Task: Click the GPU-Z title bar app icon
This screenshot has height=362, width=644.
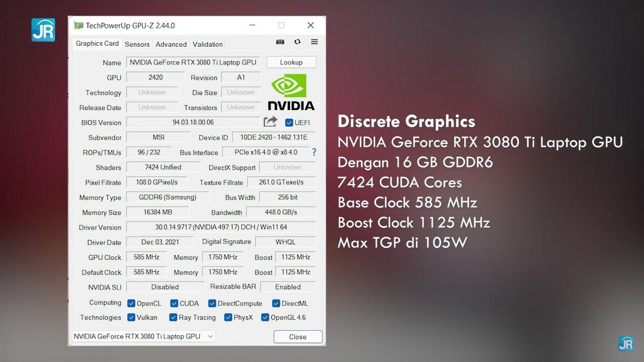Action: (x=78, y=25)
